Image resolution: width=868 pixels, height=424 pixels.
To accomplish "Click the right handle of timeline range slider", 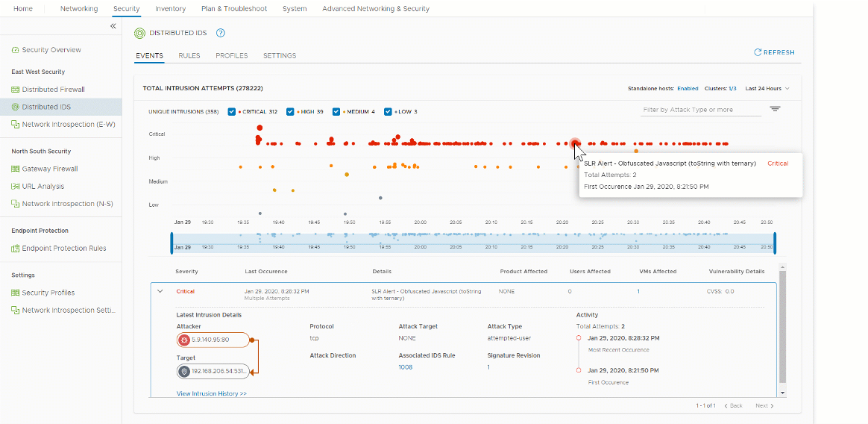I will (775, 243).
